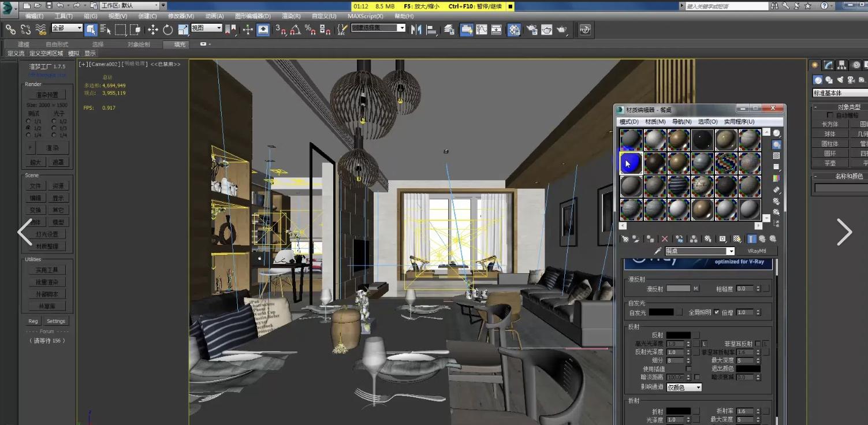Screen dimensions: 868x425
Task: Click the VRayMtl material type button
Action: point(756,251)
